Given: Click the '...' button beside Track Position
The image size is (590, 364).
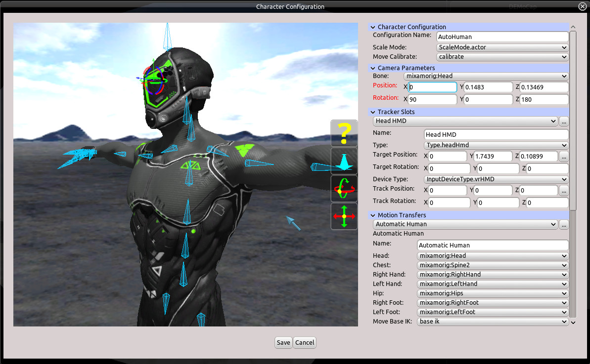Looking at the screenshot, I should pyautogui.click(x=564, y=190).
